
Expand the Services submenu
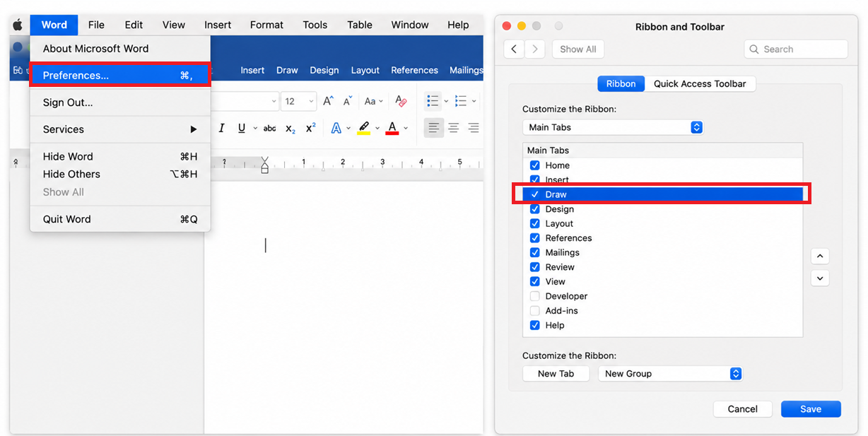[x=120, y=129]
